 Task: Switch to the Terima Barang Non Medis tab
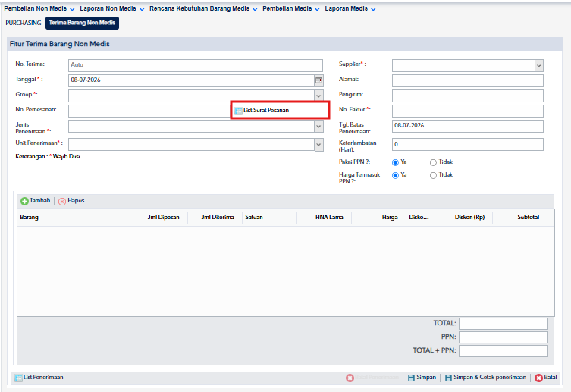[x=82, y=23]
